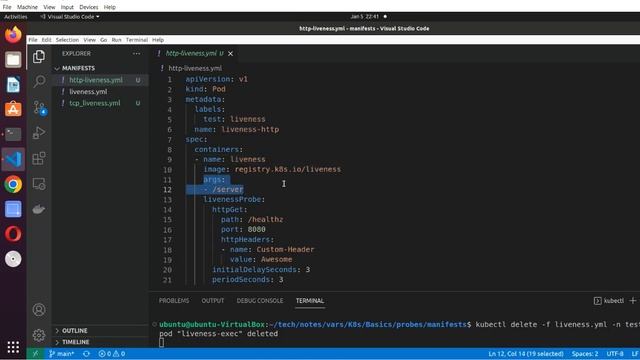
Task: Click line 16 'port: 8080' in editor
Action: click(243, 229)
